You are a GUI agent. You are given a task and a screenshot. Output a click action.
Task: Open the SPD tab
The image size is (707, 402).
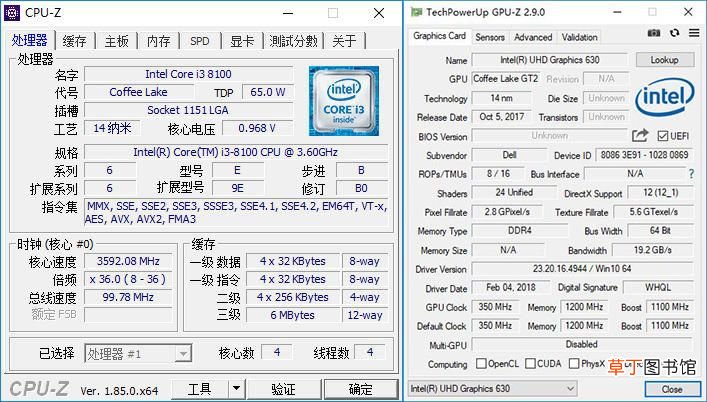point(200,41)
